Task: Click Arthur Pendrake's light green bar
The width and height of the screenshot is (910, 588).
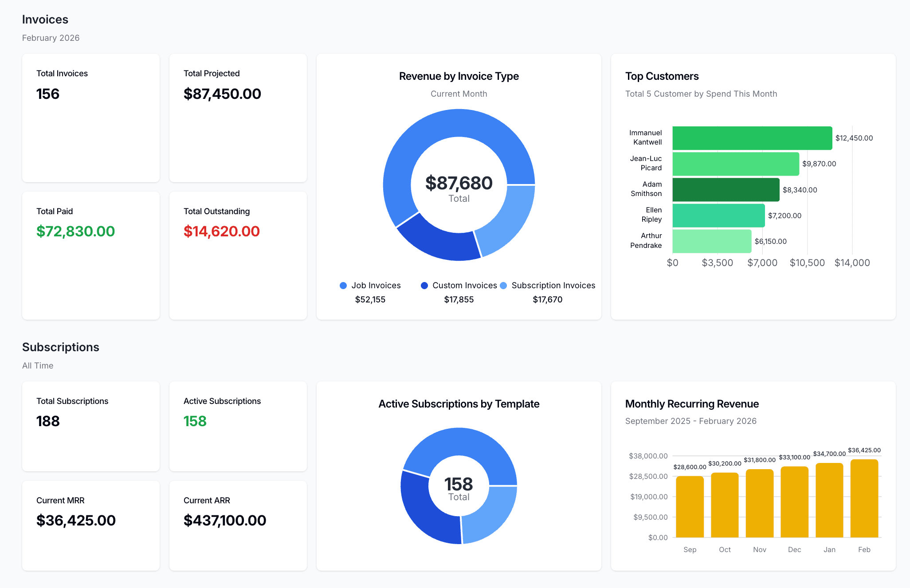Action: [712, 241]
